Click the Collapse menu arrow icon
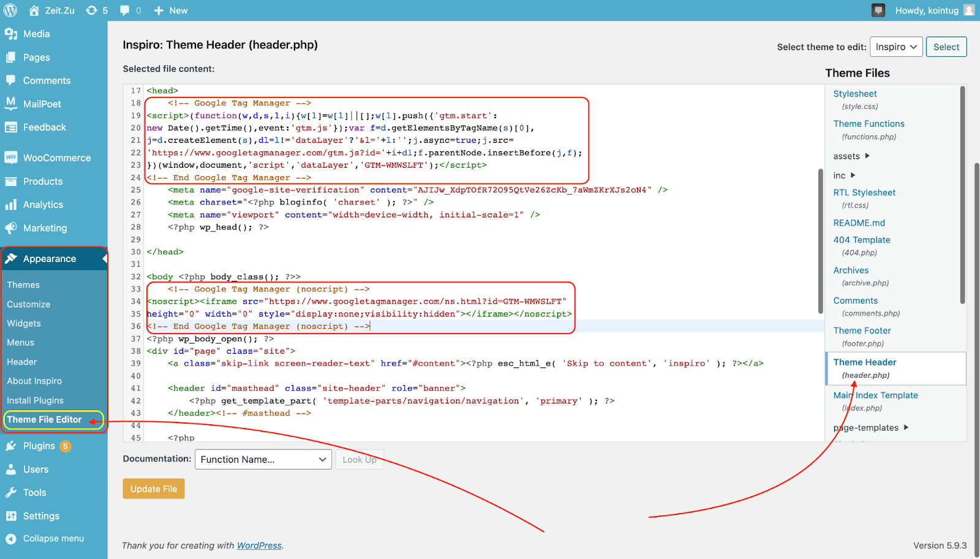This screenshot has width=980, height=559. 10,539
